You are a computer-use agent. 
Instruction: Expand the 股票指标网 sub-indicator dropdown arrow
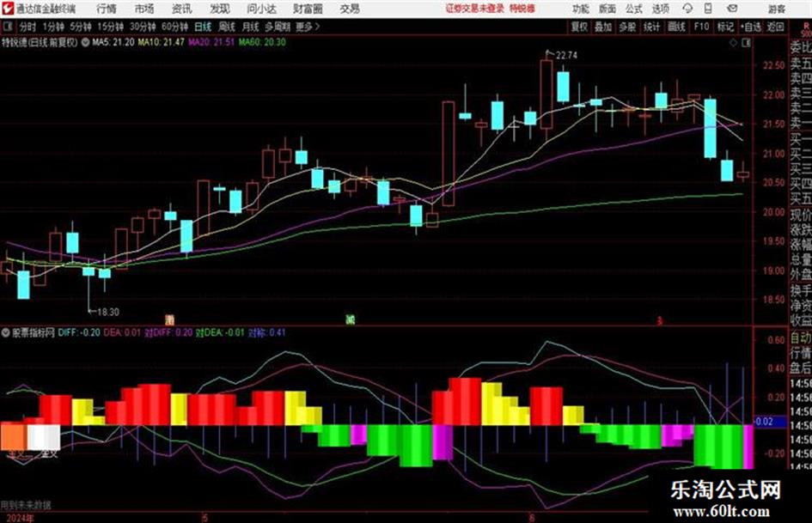(6, 332)
